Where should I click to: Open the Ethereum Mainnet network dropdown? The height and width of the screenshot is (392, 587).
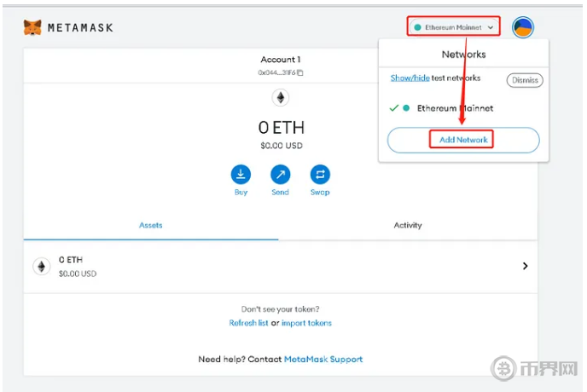(453, 27)
